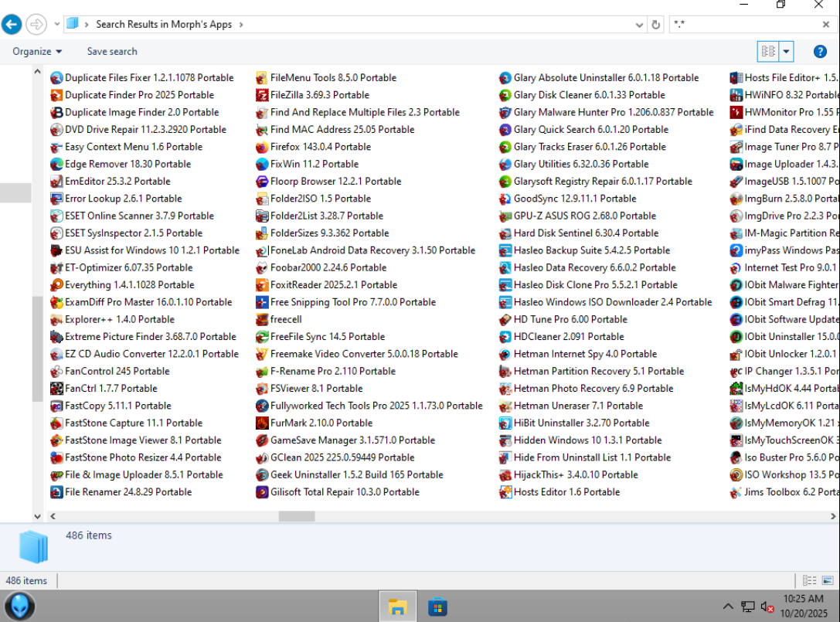The width and height of the screenshot is (840, 622).
Task: Click the Floorp Browser 12.2.1 Portable icon
Action: (x=262, y=181)
